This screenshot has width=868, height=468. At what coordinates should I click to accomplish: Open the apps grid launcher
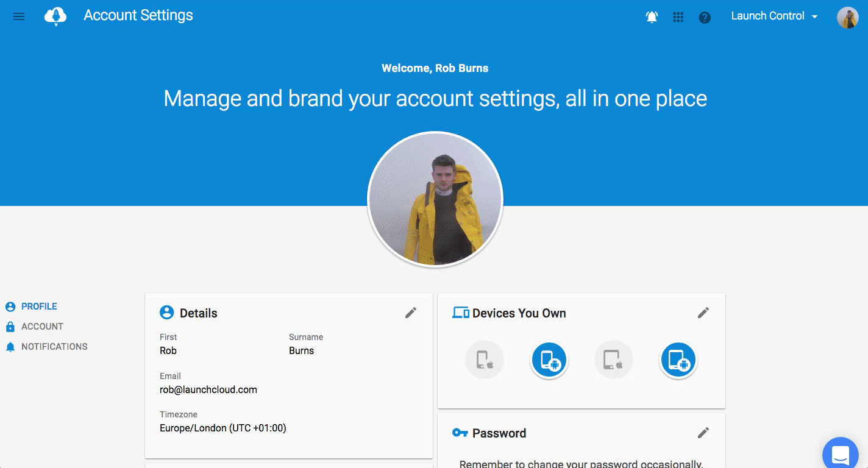click(x=678, y=17)
